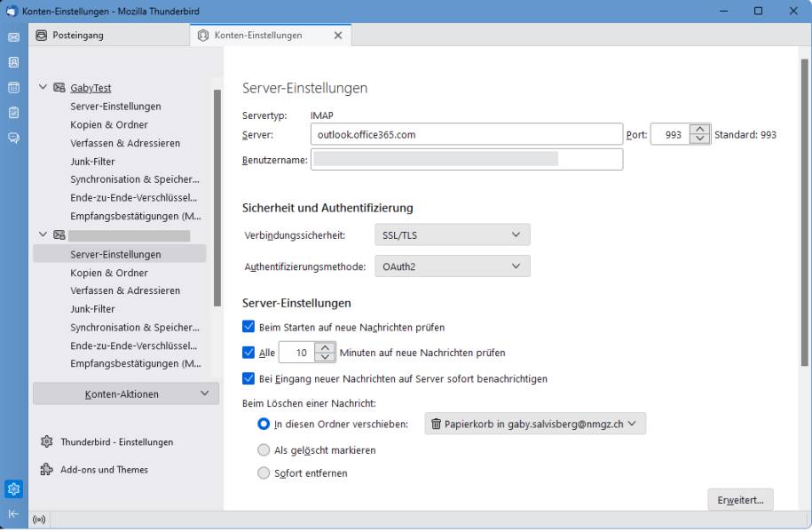Toggle the Alle Minuten check interval checkbox

point(249,353)
